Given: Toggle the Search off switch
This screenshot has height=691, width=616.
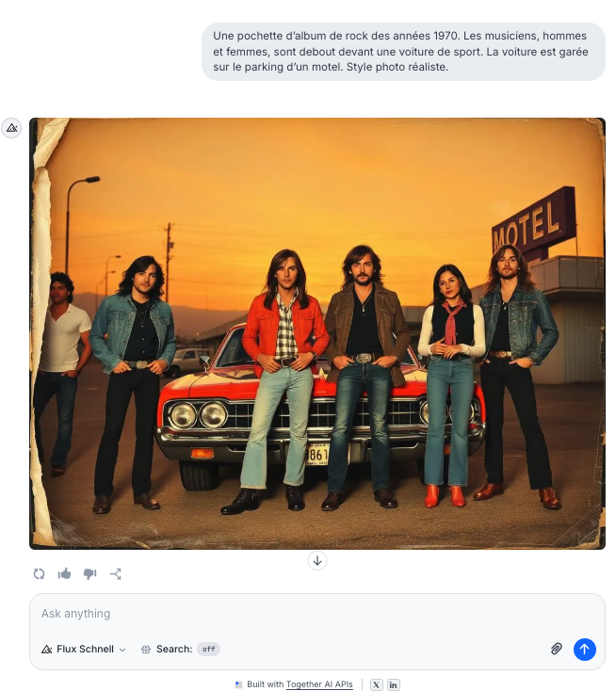Looking at the screenshot, I should point(208,649).
